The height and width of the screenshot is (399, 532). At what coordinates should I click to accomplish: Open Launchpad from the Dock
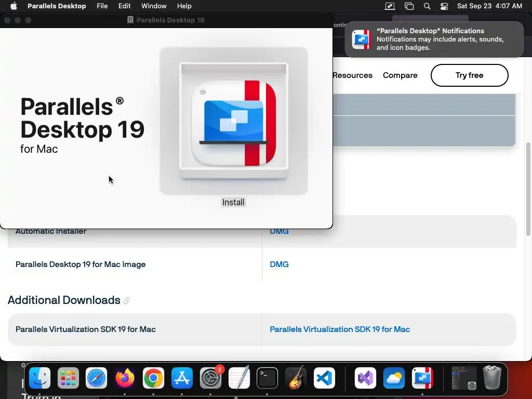(x=68, y=378)
